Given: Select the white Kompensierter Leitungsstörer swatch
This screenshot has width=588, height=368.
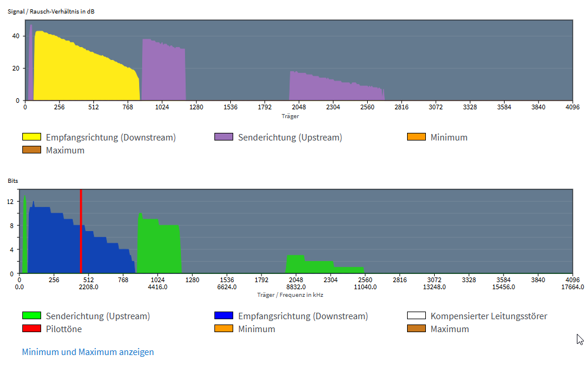Looking at the screenshot, I should pos(416,316).
